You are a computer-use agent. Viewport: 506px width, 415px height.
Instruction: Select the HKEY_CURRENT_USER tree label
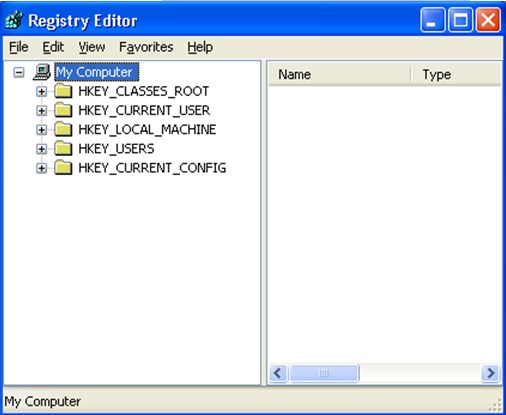point(144,110)
